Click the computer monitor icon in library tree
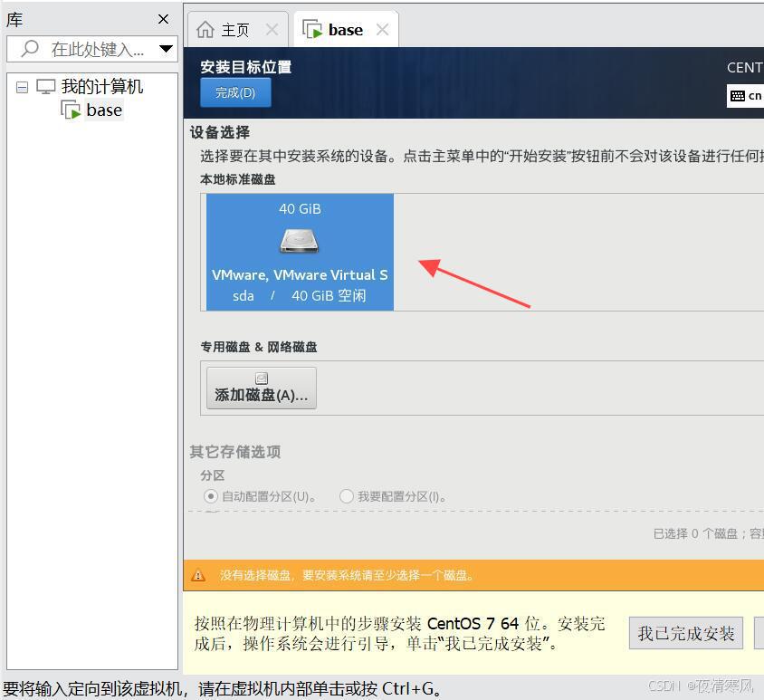Image resolution: width=764 pixels, height=700 pixels. point(46,87)
